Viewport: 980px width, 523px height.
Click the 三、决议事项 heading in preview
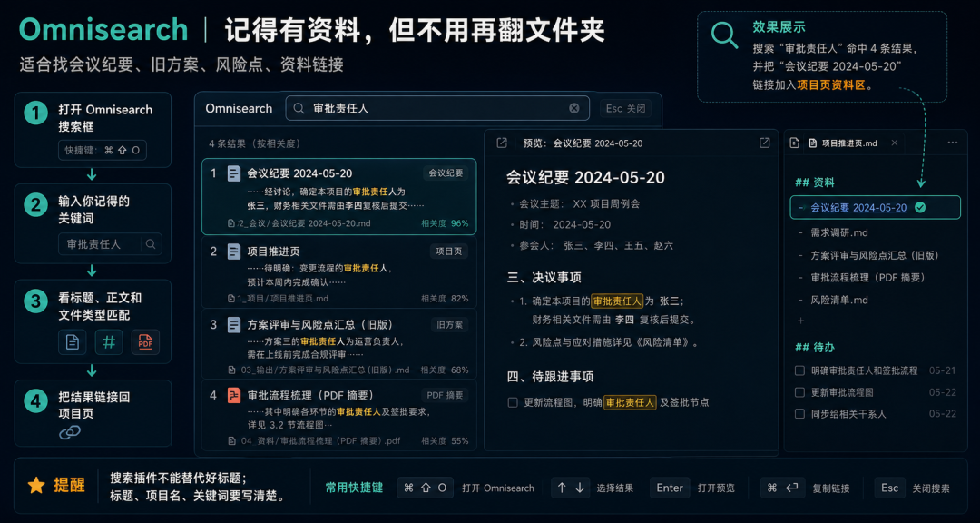(x=544, y=277)
